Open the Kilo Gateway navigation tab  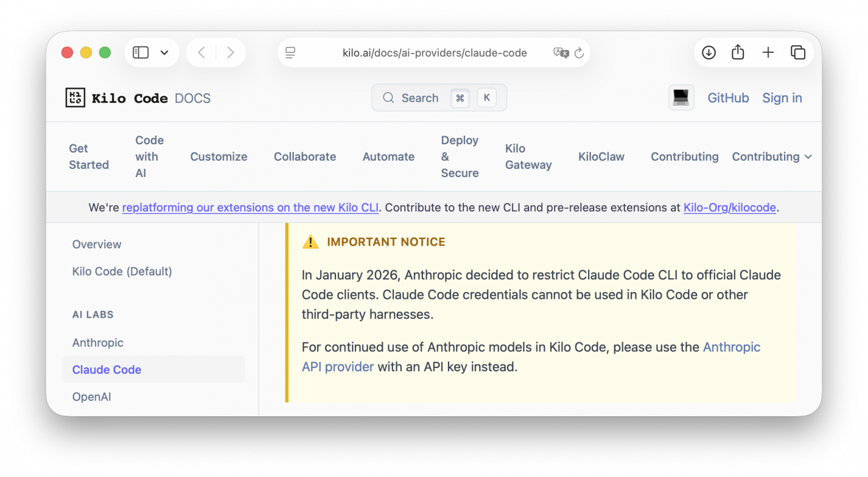click(x=528, y=157)
